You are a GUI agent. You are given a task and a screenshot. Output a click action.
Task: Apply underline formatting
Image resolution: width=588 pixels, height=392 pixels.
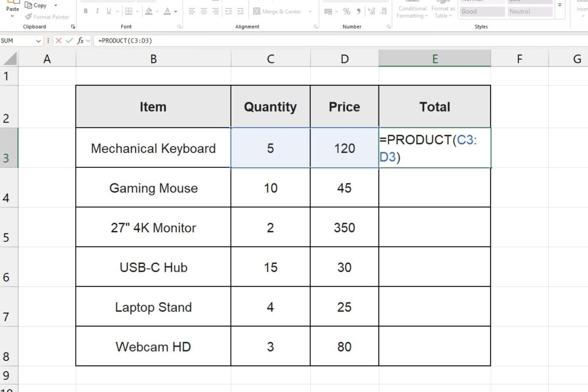tap(109, 11)
